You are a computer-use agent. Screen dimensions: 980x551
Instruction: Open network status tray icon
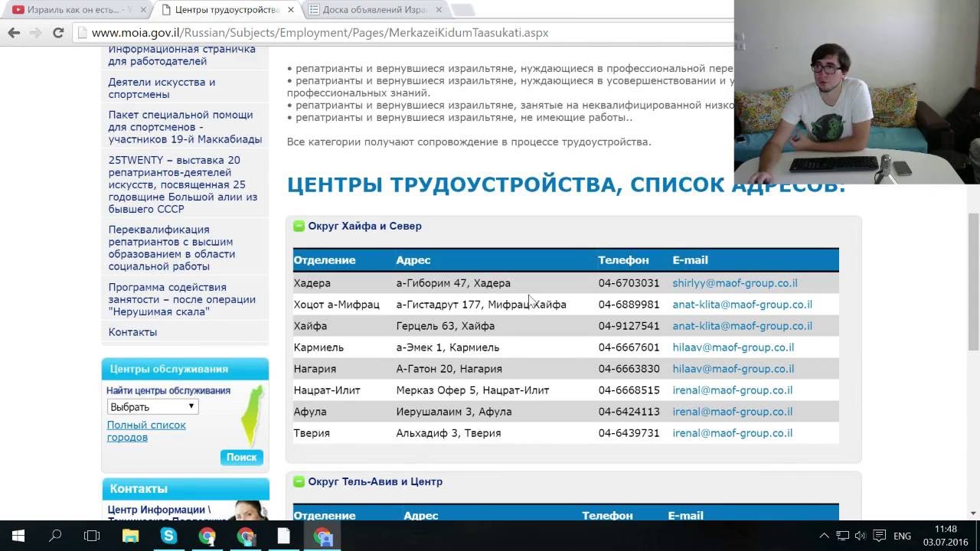tap(842, 536)
